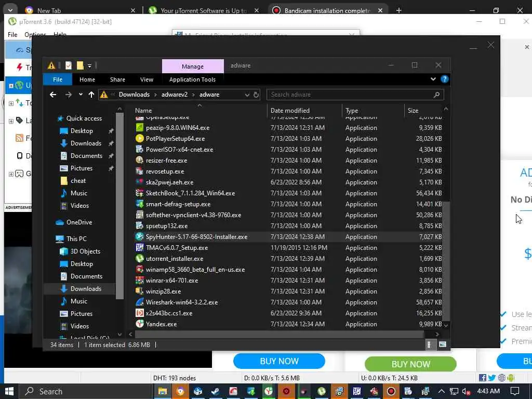Image resolution: width=532 pixels, height=399 pixels.
Task: Click the green BUY NOW button
Action: 410,364
